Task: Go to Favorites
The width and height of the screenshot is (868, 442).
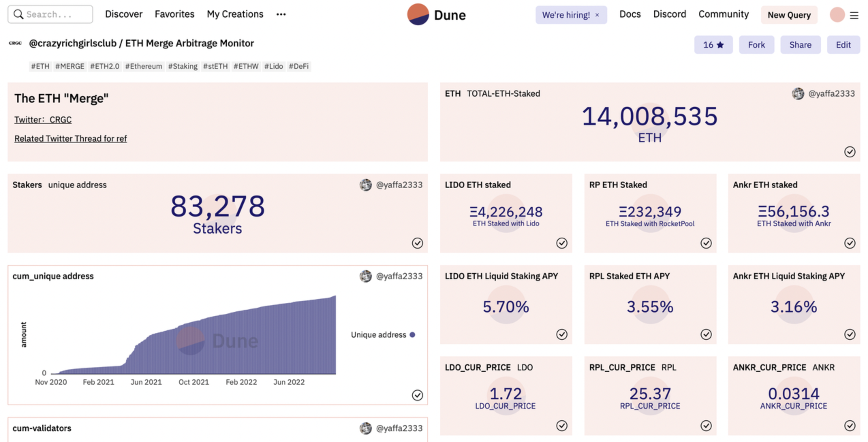Action: (x=174, y=14)
